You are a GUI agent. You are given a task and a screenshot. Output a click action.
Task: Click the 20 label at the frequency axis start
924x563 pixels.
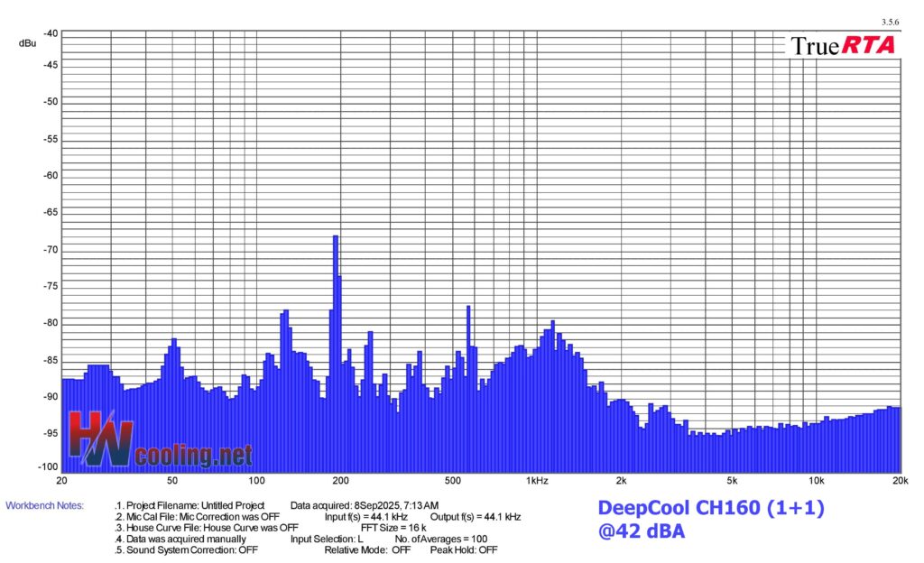point(61,480)
